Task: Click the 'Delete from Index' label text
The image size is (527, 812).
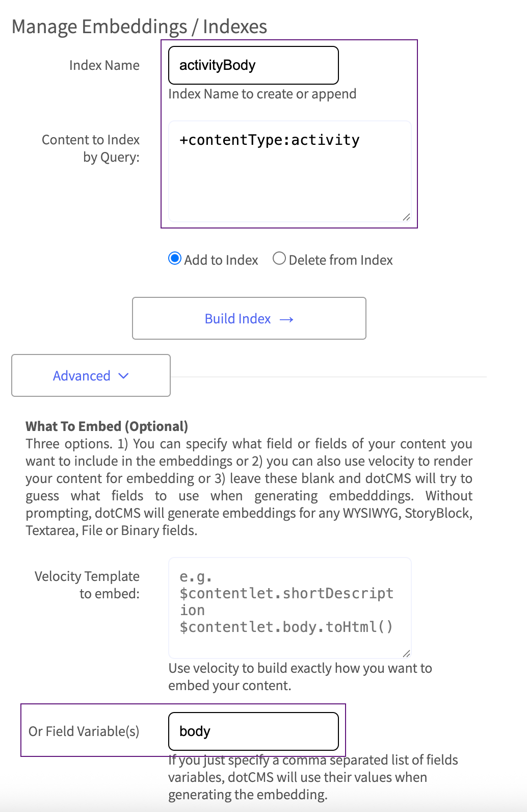Action: point(340,260)
